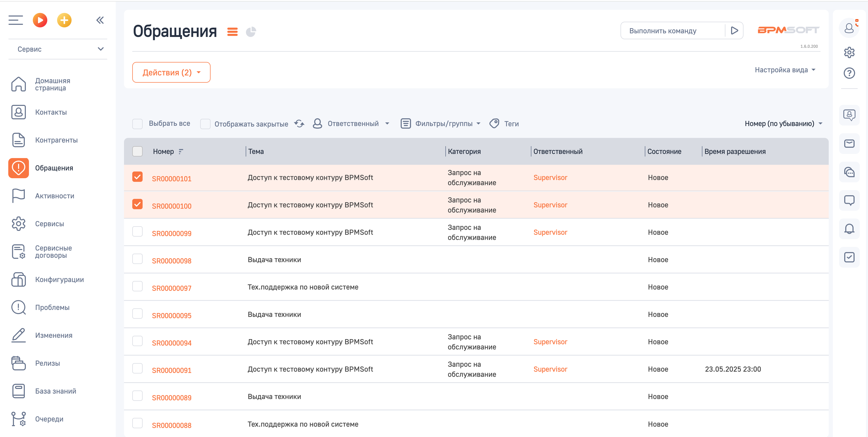Go to Активности section in sidebar
Screen dimensions: 868x437
55,196
